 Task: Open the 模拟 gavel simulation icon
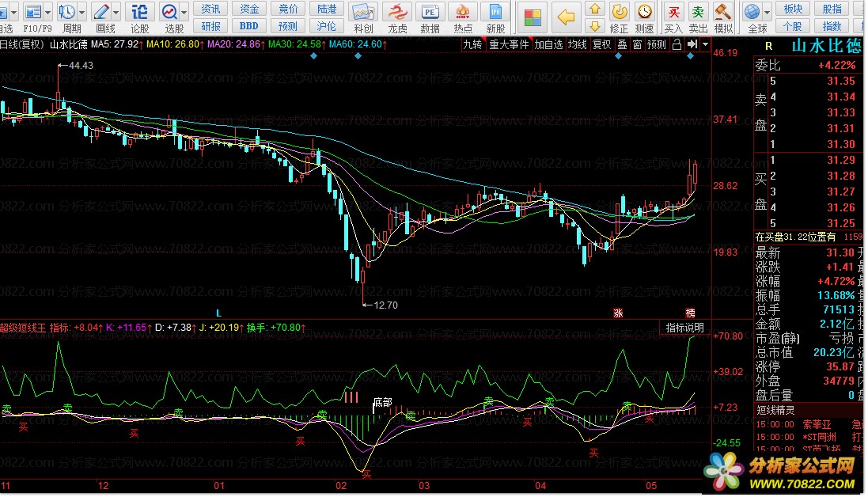click(723, 12)
